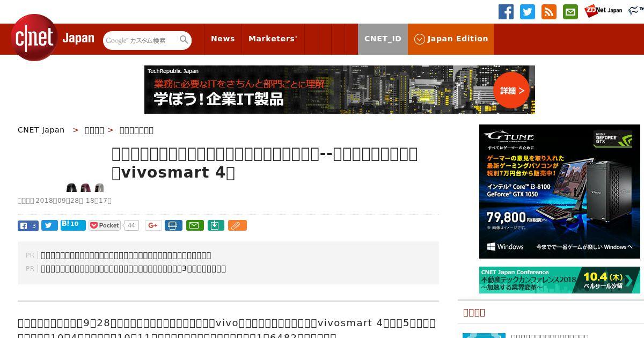Focus the Google custom search field

[141, 40]
